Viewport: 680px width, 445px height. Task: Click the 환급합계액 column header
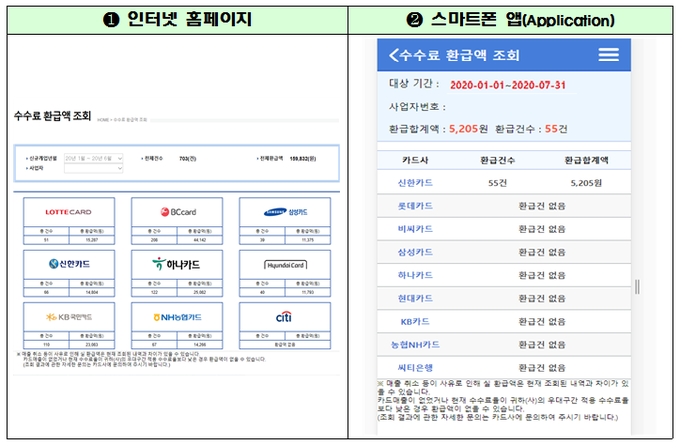click(586, 160)
